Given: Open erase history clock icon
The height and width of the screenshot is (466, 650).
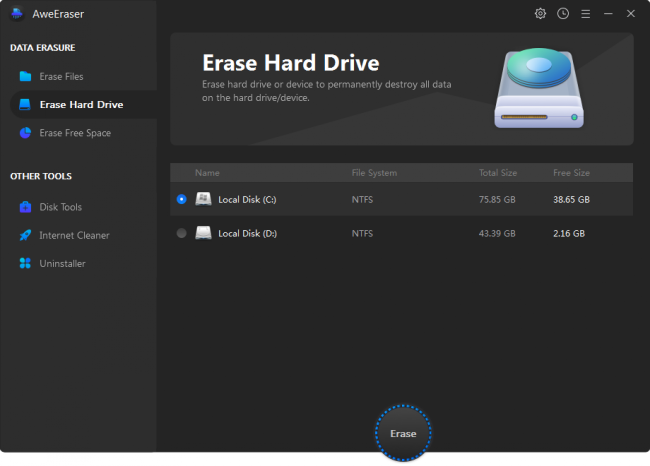Looking at the screenshot, I should (563, 14).
